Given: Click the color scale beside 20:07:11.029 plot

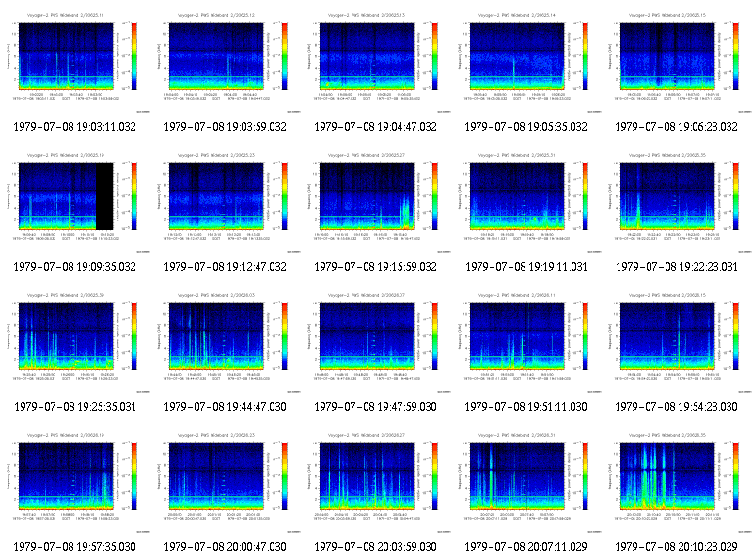Looking at the screenshot, I should 586,476.
